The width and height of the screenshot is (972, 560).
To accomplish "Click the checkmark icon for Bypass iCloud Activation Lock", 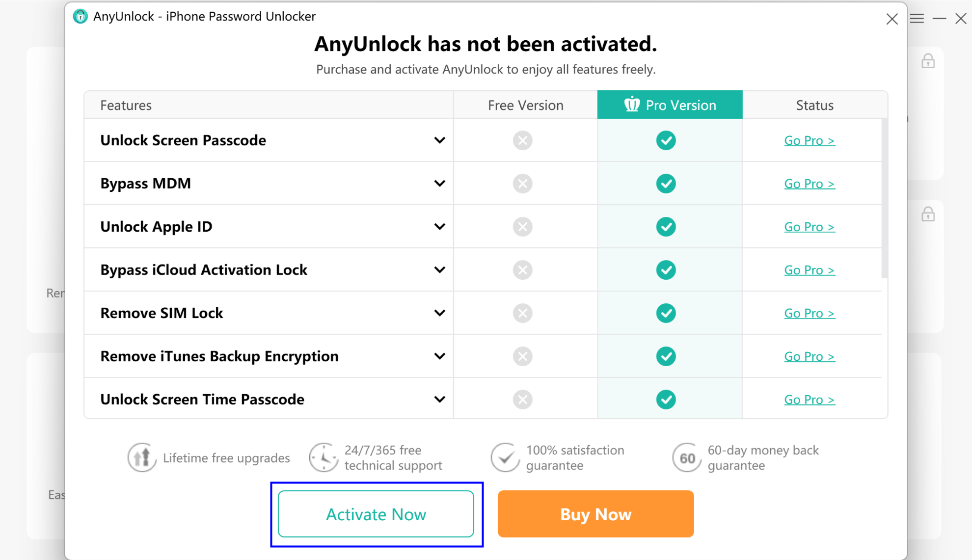I will (x=666, y=269).
